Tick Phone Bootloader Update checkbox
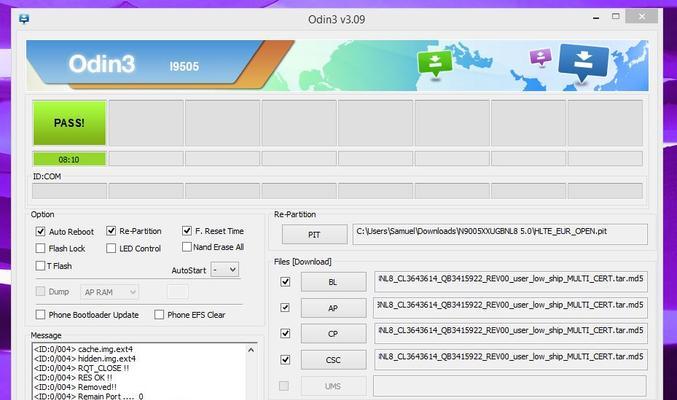677x400 pixels. point(40,314)
